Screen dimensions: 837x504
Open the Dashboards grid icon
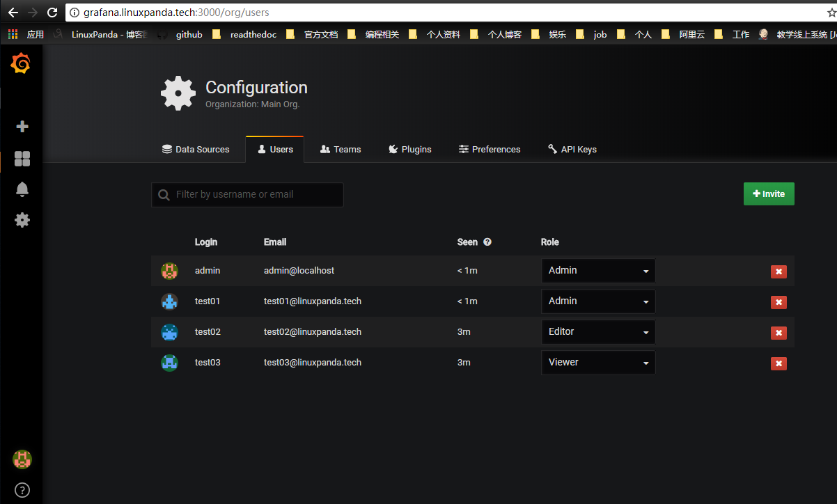(x=22, y=159)
